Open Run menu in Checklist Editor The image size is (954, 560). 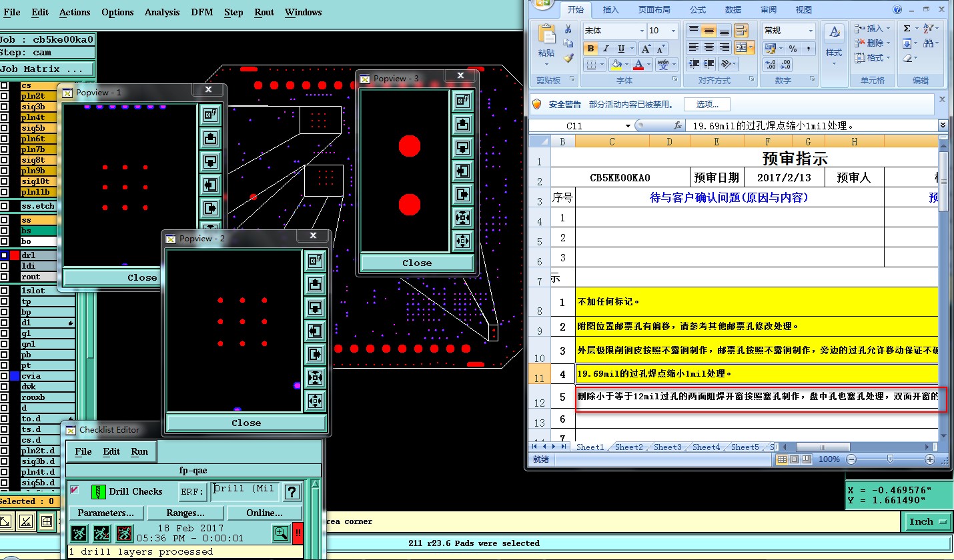[x=139, y=451]
